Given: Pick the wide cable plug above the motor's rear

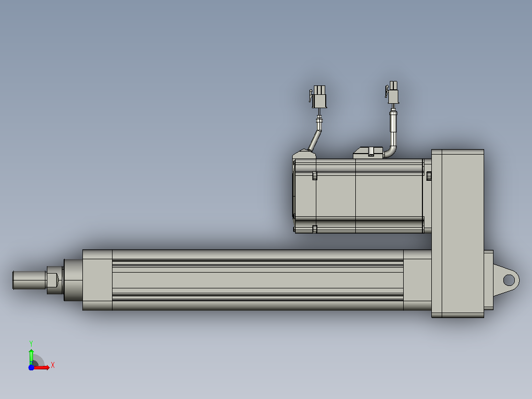Looking at the screenshot, I should coord(319,96).
